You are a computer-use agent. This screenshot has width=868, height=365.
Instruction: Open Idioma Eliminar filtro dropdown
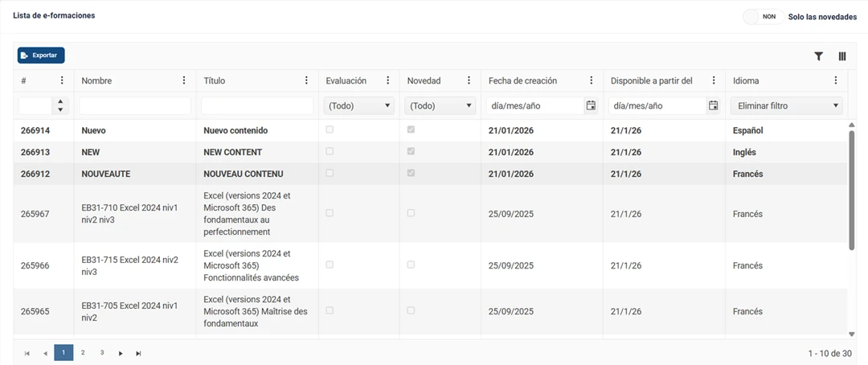[786, 106]
